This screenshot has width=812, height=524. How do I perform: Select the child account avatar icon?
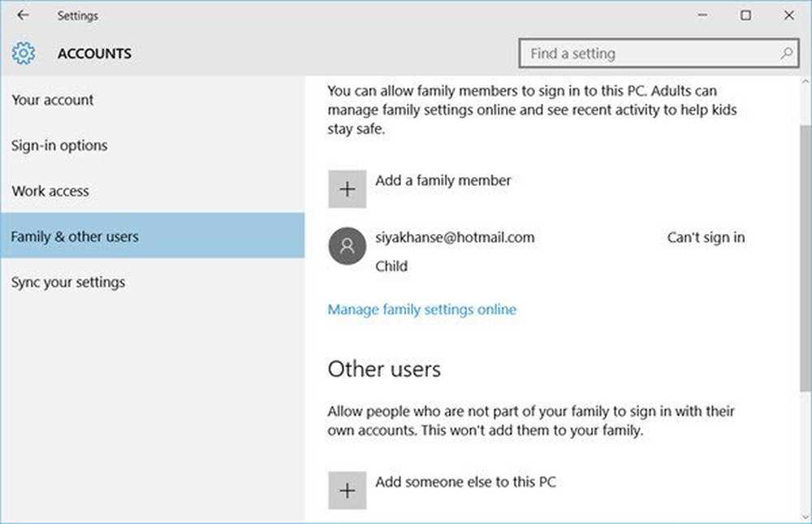347,246
